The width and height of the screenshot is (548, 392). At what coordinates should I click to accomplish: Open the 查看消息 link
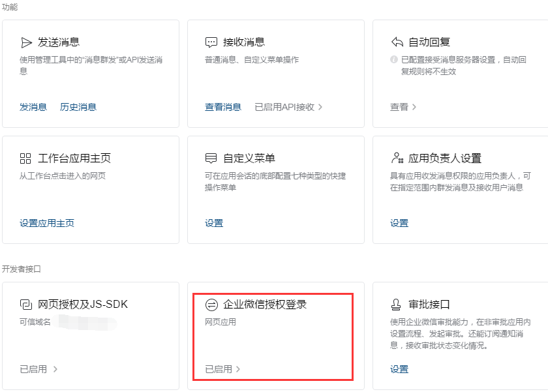tap(223, 107)
